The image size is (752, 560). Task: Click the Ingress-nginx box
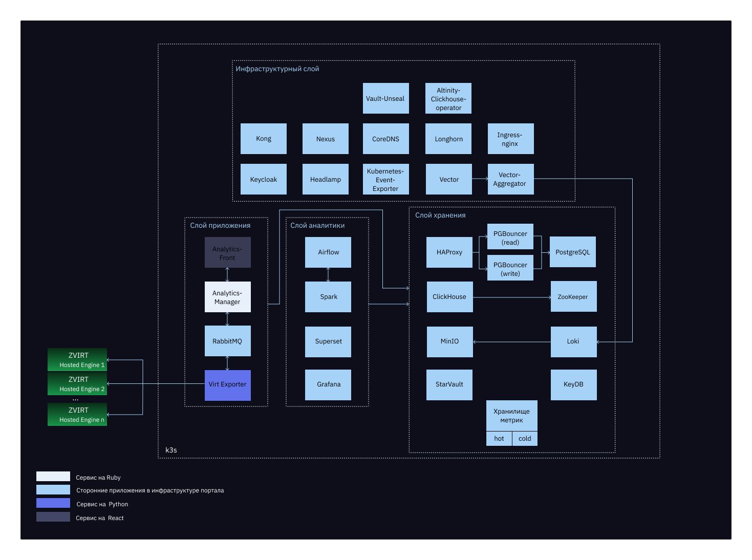(510, 139)
